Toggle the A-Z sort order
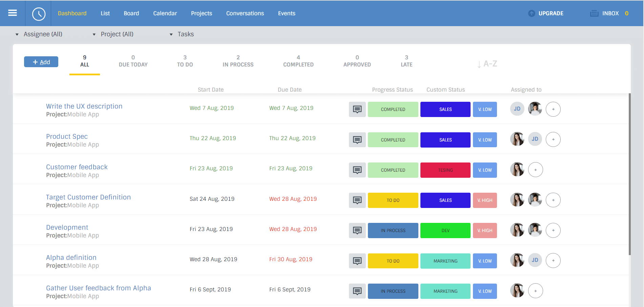 [487, 64]
